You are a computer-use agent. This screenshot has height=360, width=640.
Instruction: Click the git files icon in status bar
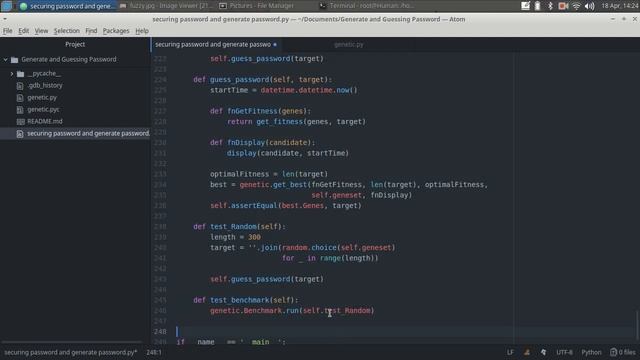pyautogui.click(x=613, y=352)
